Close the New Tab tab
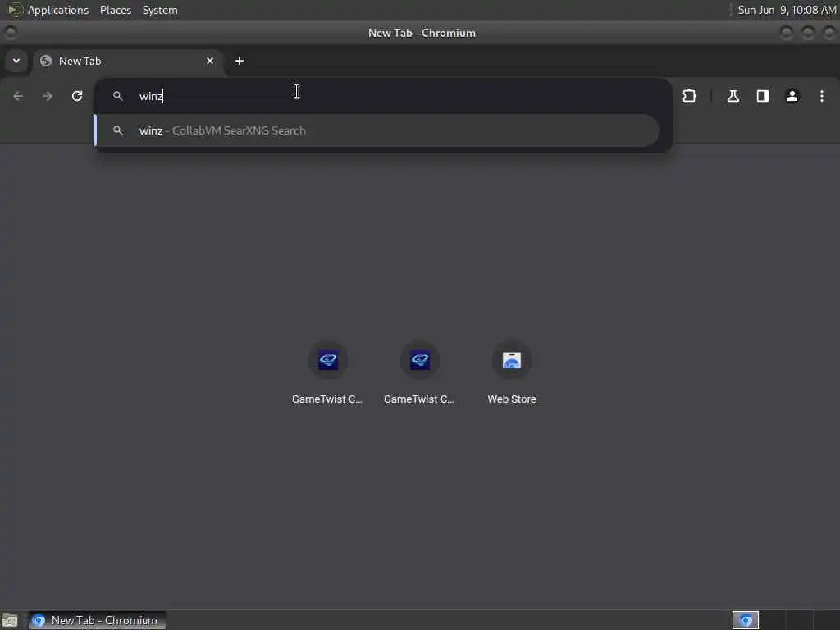The height and width of the screenshot is (630, 840). 210,61
